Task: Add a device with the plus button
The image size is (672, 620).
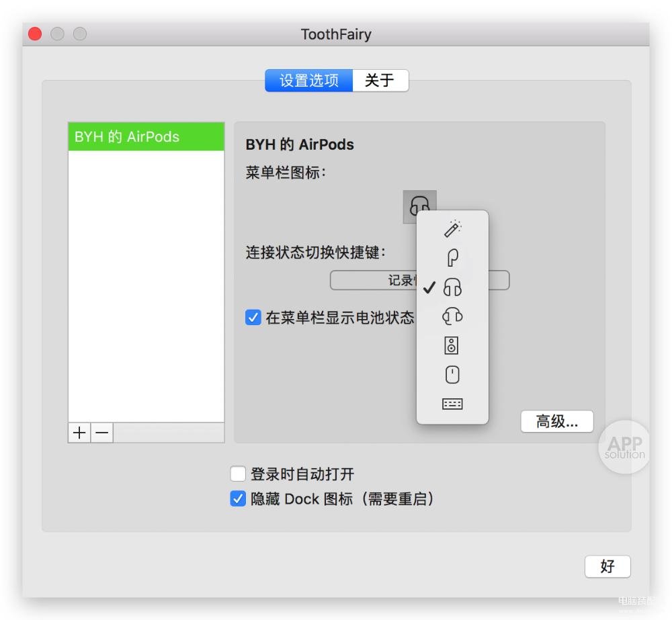Action: [79, 433]
